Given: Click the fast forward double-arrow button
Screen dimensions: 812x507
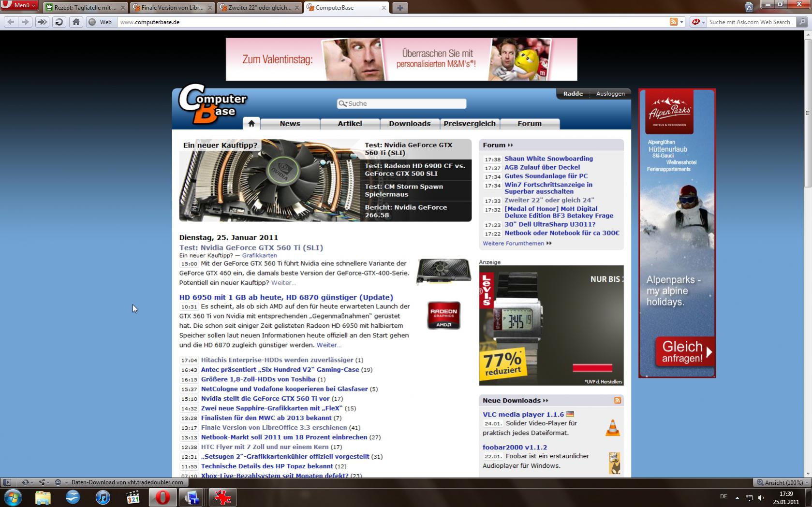Looking at the screenshot, I should (x=42, y=22).
